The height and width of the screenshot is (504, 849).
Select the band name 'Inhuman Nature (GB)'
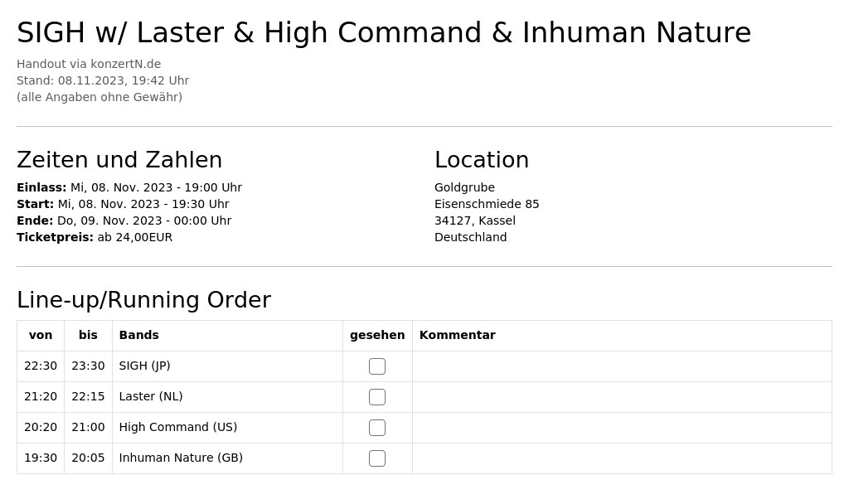point(181,458)
